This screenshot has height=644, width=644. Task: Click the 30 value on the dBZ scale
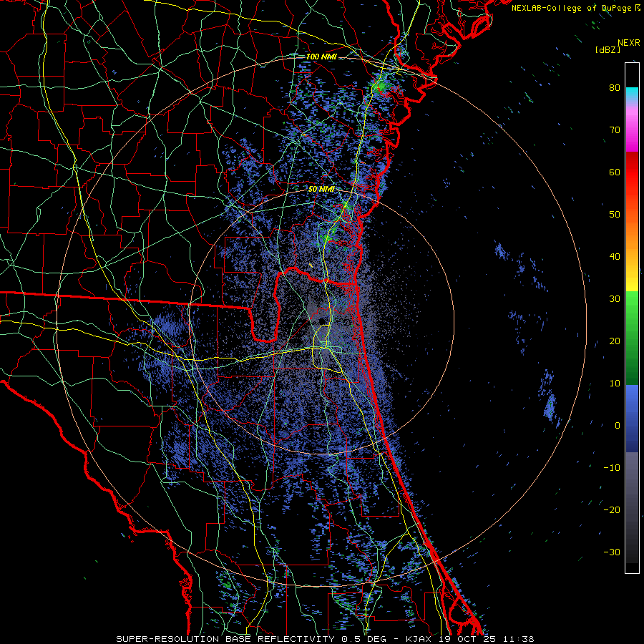coord(615,299)
